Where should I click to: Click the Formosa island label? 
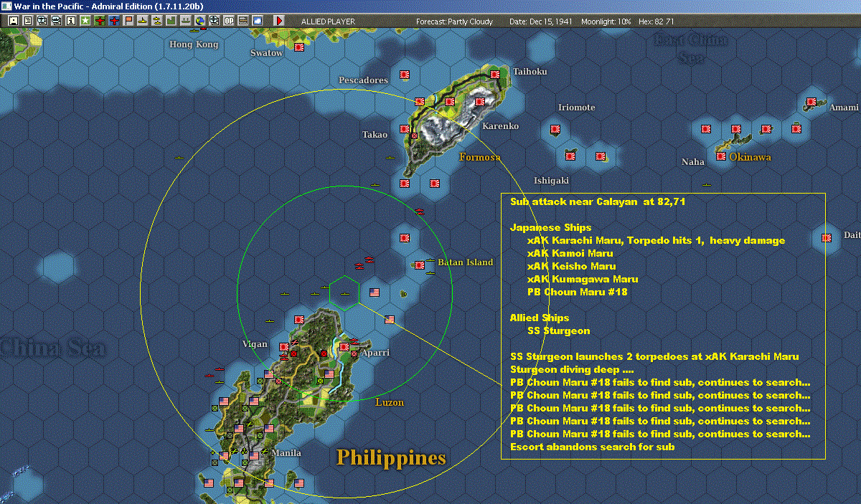(480, 157)
